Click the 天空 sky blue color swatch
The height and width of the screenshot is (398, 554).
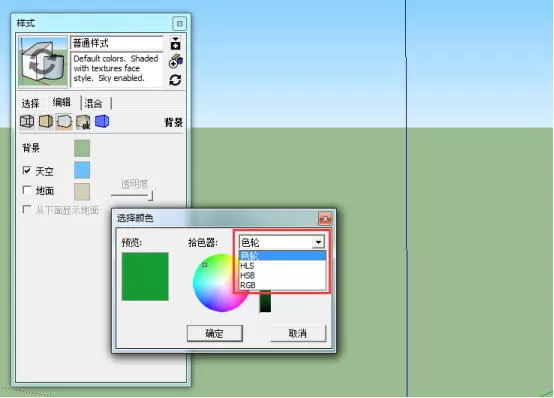pyautogui.click(x=82, y=170)
